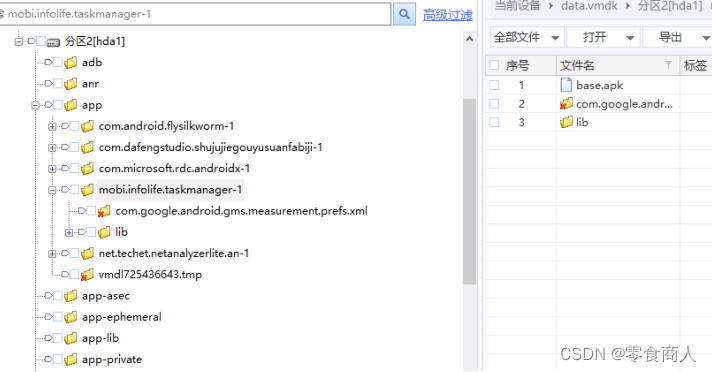The height and width of the screenshot is (372, 712).
Task: Select vmdl725436643.tmp in the tree
Action: click(150, 275)
